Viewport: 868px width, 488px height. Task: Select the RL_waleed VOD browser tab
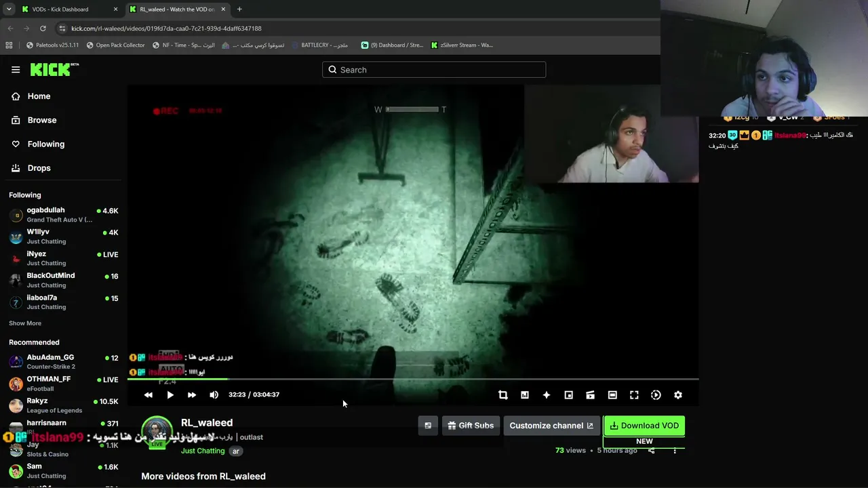[x=177, y=9]
